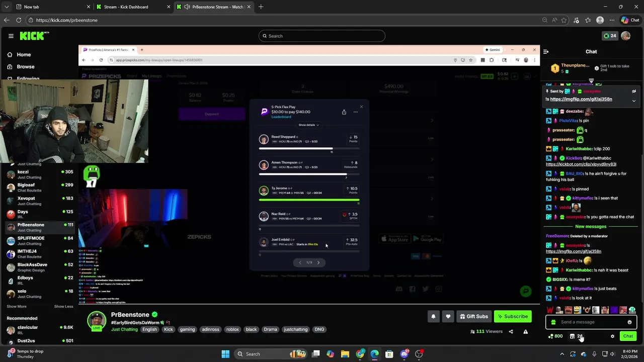This screenshot has width=644, height=362.
Task: Send message with the green Chat button
Action: (628, 336)
